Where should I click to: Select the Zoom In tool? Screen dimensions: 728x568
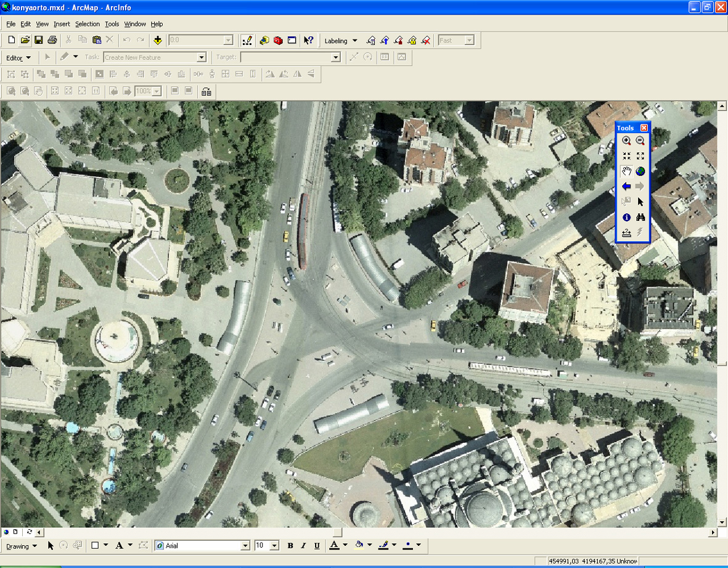pyautogui.click(x=626, y=141)
